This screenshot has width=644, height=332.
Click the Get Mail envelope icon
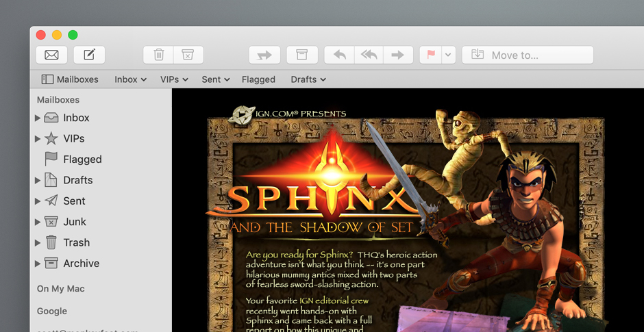[x=51, y=55]
